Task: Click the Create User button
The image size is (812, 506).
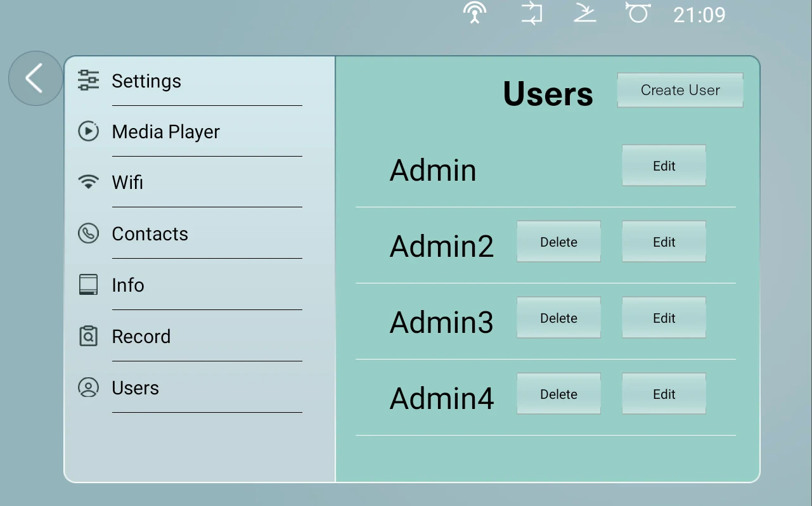Action: (680, 90)
